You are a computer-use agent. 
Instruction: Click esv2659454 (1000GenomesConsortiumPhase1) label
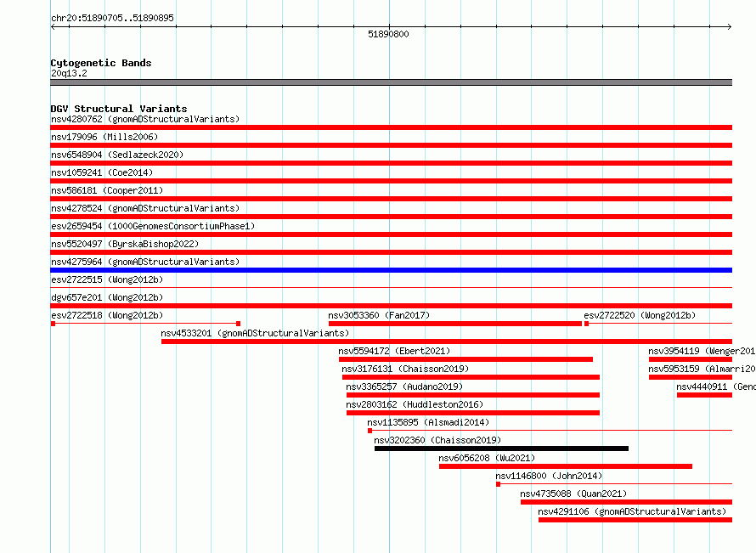(153, 226)
